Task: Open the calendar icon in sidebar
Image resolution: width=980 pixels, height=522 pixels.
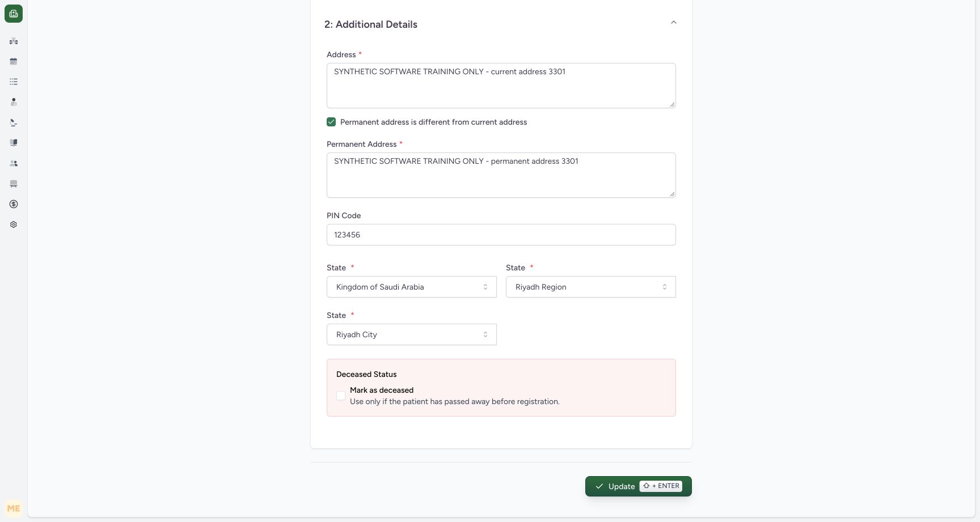Action: click(x=14, y=61)
